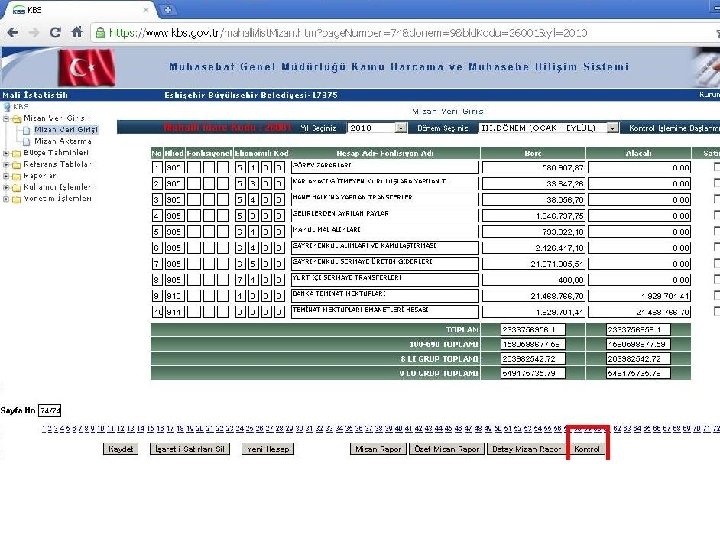720x540 pixels.
Task: Click the Sayfa No page number field
Action: point(50,411)
